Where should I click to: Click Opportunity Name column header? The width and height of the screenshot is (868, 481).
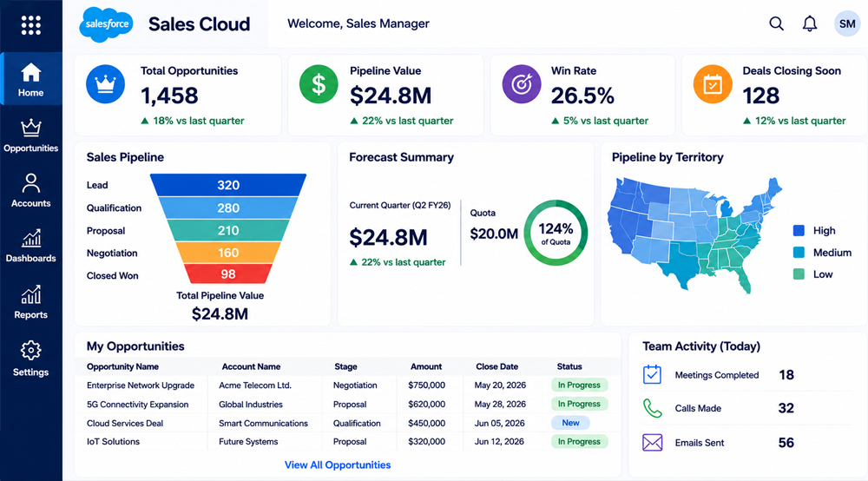(x=123, y=366)
